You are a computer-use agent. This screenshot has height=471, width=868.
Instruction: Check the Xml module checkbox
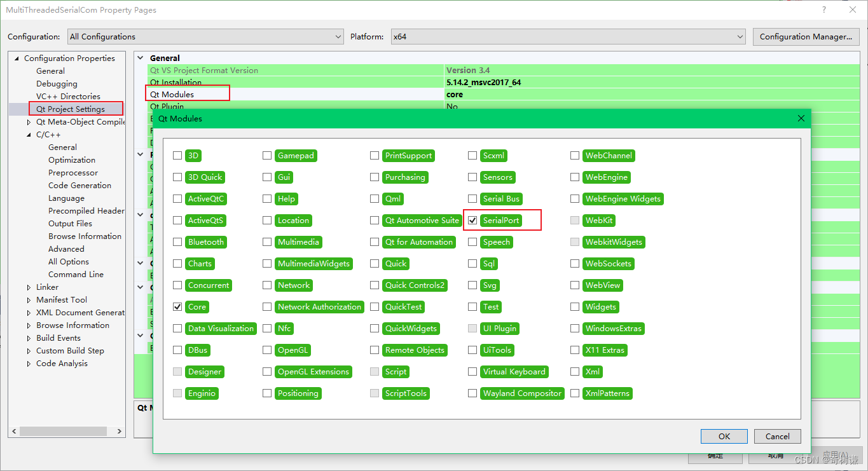(575, 372)
